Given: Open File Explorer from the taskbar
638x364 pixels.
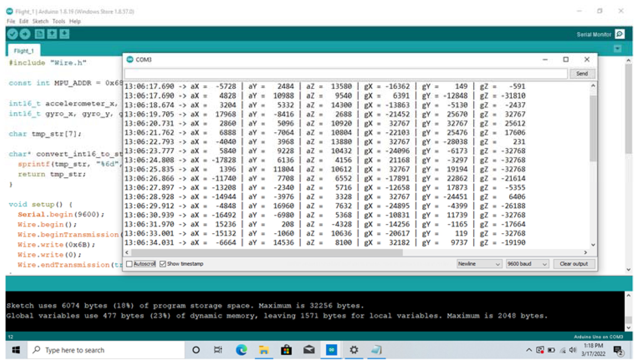Looking at the screenshot, I should click(263, 350).
